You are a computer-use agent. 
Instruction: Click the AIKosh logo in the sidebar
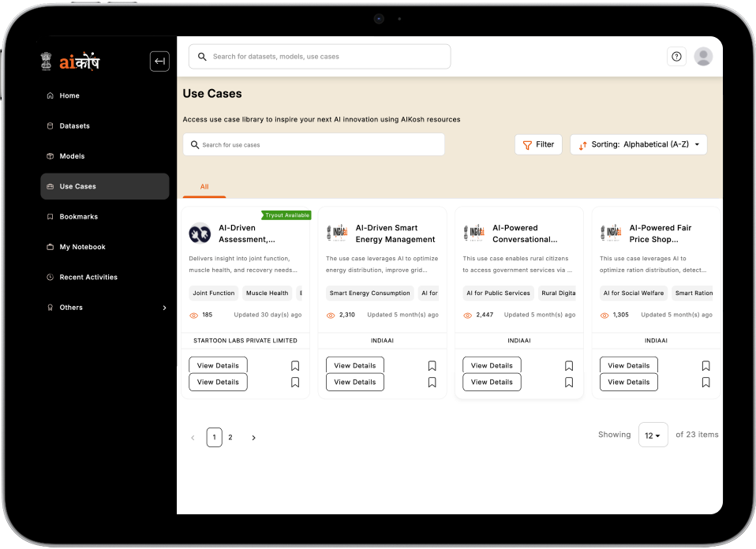click(x=71, y=62)
